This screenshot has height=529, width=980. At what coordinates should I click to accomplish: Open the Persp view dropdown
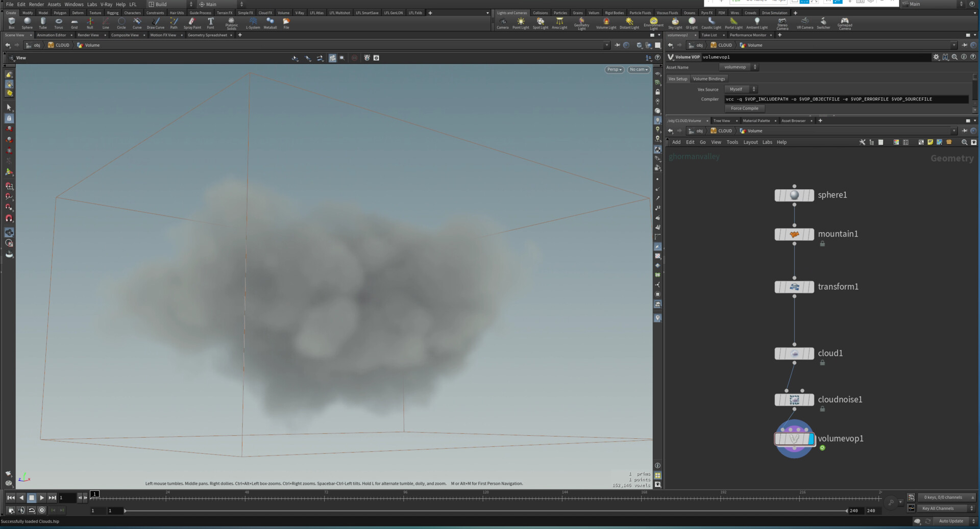click(x=614, y=69)
